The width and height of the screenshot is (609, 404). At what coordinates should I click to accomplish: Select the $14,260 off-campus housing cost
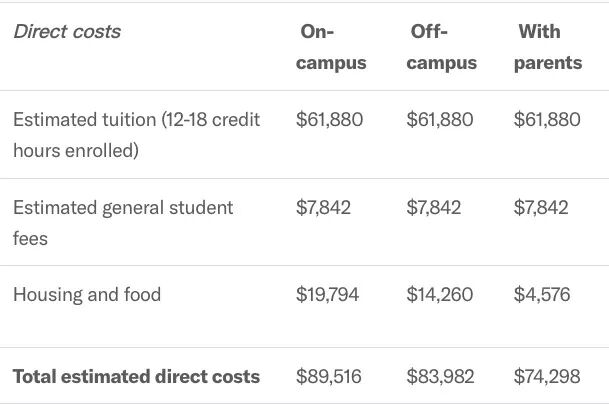click(x=440, y=295)
